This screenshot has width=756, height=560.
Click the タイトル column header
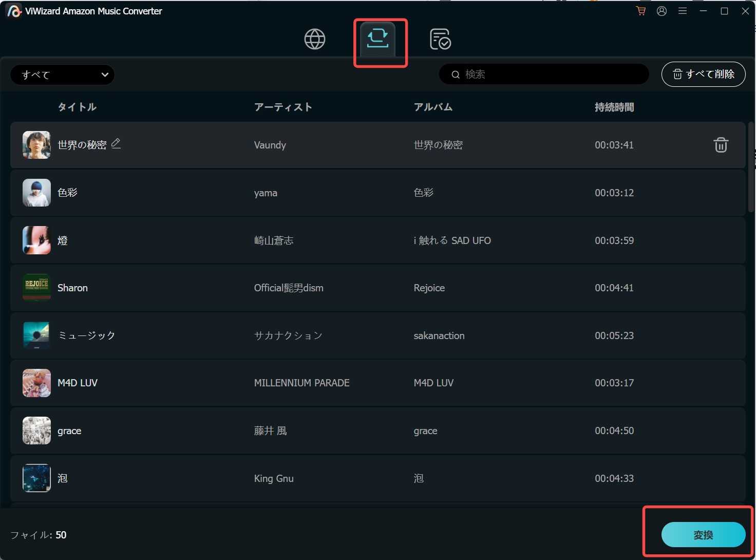[77, 107]
